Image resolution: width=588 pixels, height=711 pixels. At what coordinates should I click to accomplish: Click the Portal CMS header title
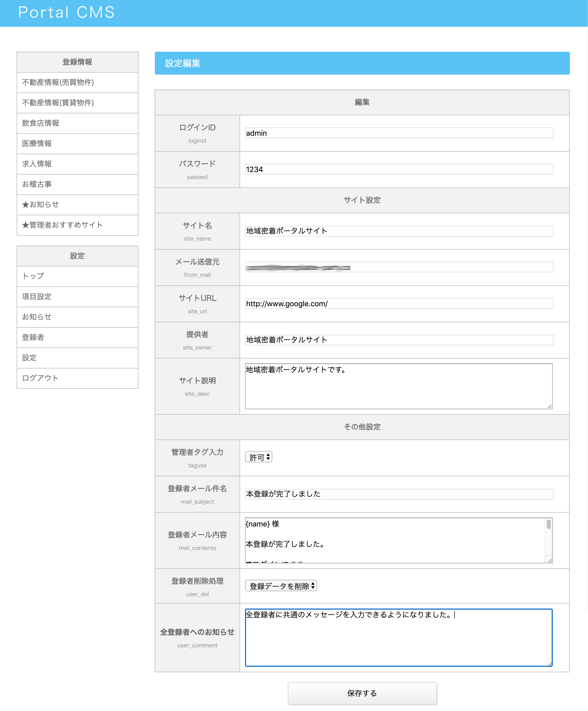click(66, 12)
